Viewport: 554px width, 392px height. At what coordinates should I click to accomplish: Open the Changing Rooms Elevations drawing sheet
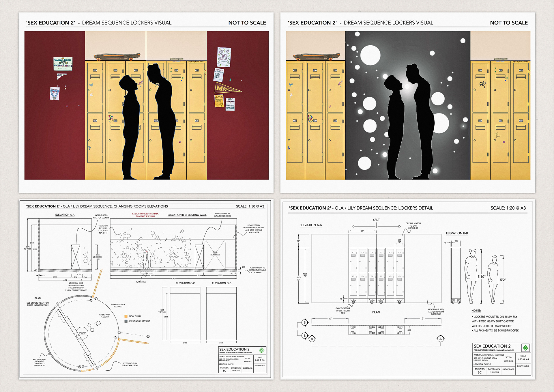[146, 289]
